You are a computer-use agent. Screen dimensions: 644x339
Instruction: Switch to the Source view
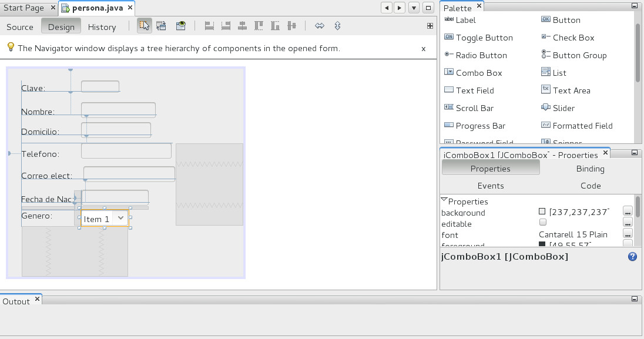20,27
